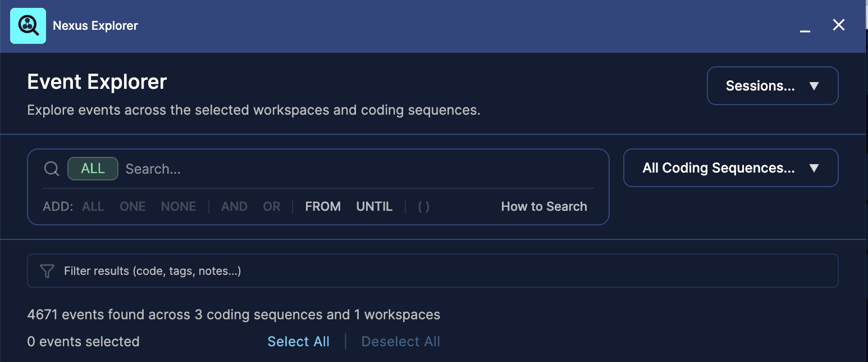Close the Nexus Explorer window

tap(839, 25)
